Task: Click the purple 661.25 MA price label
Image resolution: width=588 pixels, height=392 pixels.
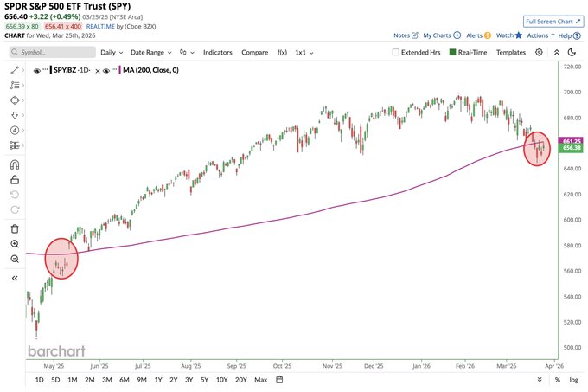Action: [x=571, y=140]
